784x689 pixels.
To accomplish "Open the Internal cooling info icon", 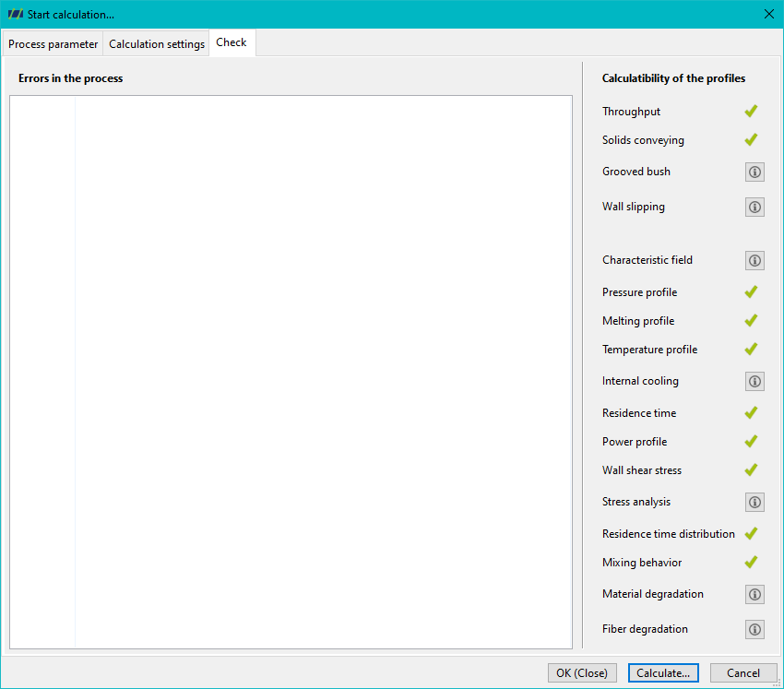I will [754, 382].
